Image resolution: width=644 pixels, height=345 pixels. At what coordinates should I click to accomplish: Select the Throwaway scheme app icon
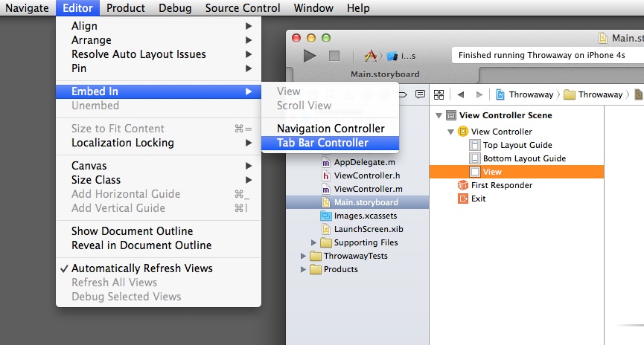pos(371,55)
